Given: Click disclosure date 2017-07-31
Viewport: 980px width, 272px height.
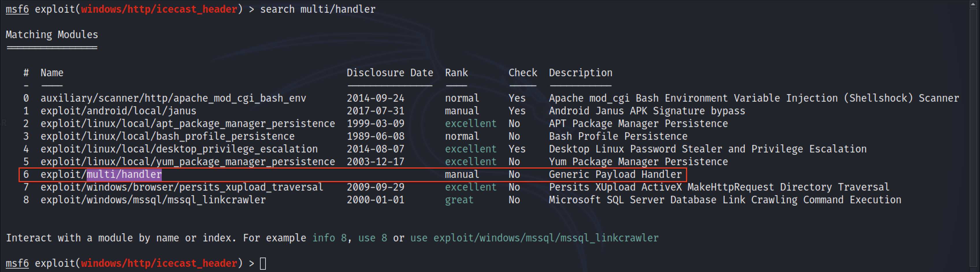Looking at the screenshot, I should 376,111.
